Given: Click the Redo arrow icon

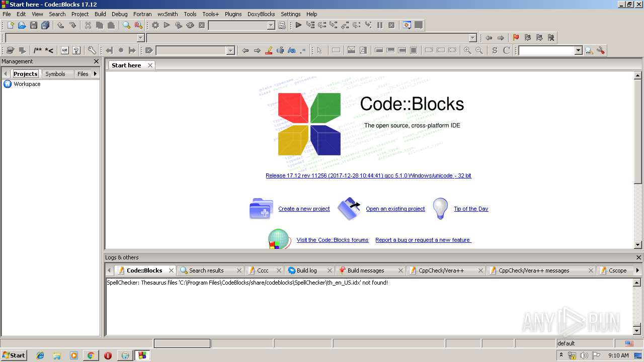Looking at the screenshot, I should click(x=72, y=25).
